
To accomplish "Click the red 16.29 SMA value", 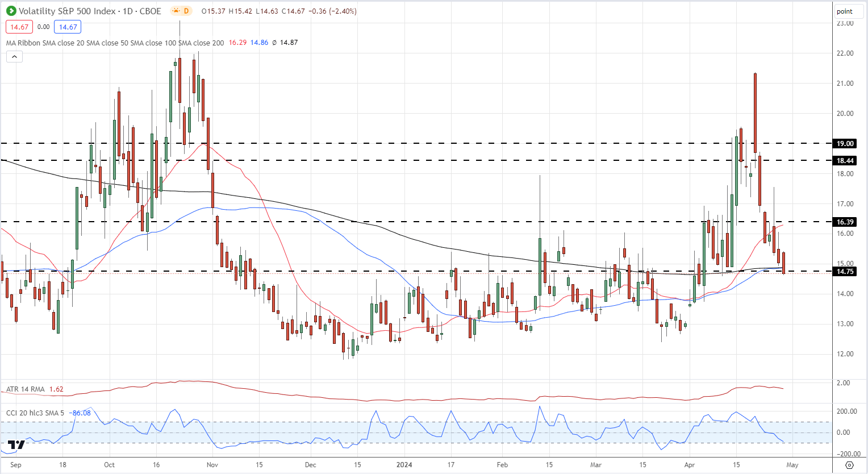I will [237, 43].
